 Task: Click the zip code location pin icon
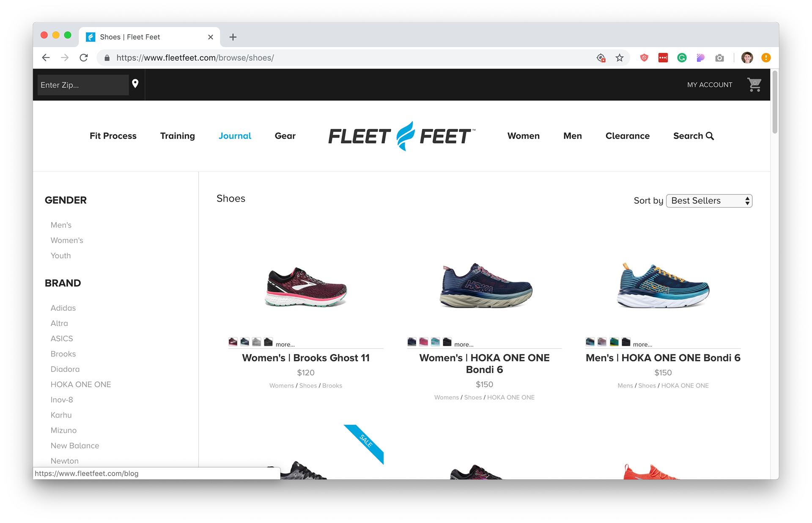pos(135,84)
